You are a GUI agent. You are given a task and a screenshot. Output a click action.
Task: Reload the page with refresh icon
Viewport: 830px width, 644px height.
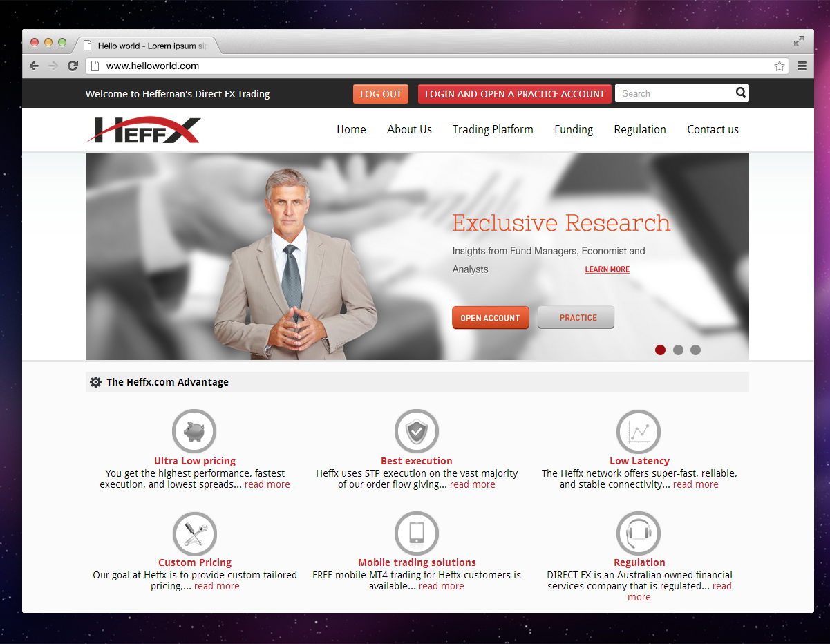coord(73,66)
